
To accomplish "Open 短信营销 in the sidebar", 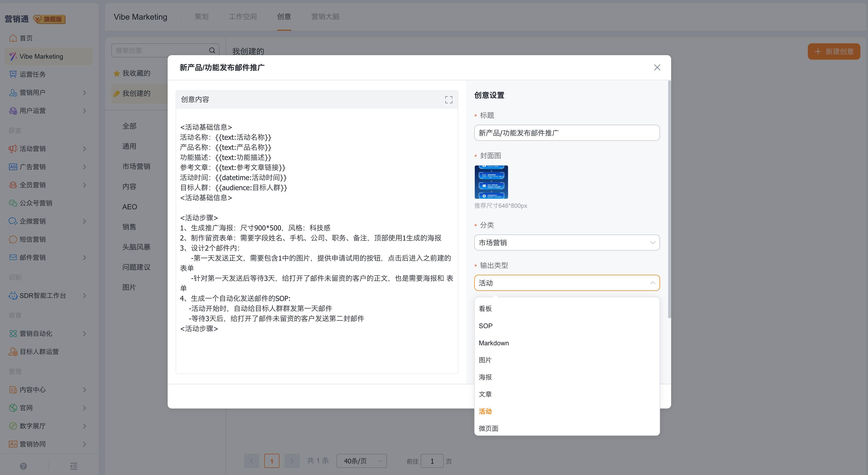I will (32, 239).
